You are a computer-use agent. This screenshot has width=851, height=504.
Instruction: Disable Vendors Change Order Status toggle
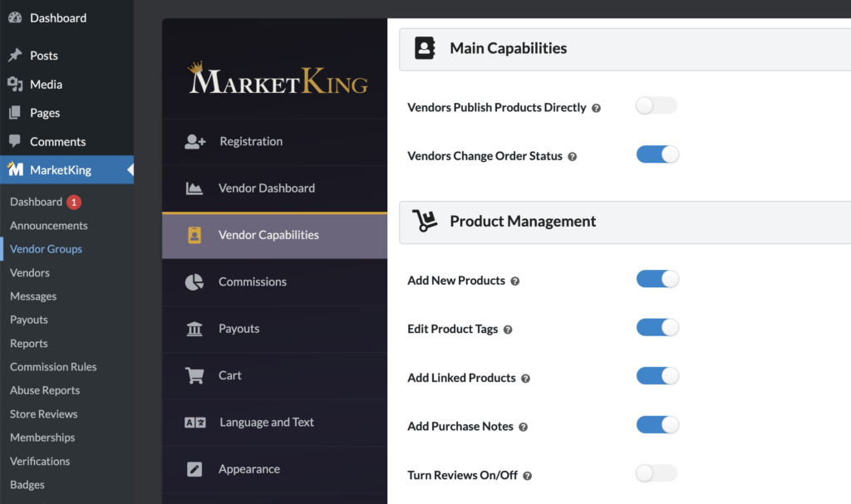coord(657,154)
